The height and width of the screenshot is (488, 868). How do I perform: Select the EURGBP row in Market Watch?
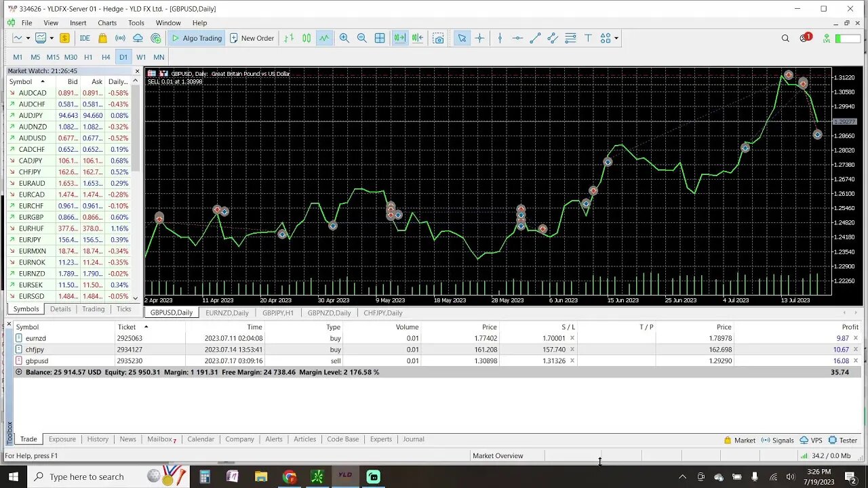71,217
